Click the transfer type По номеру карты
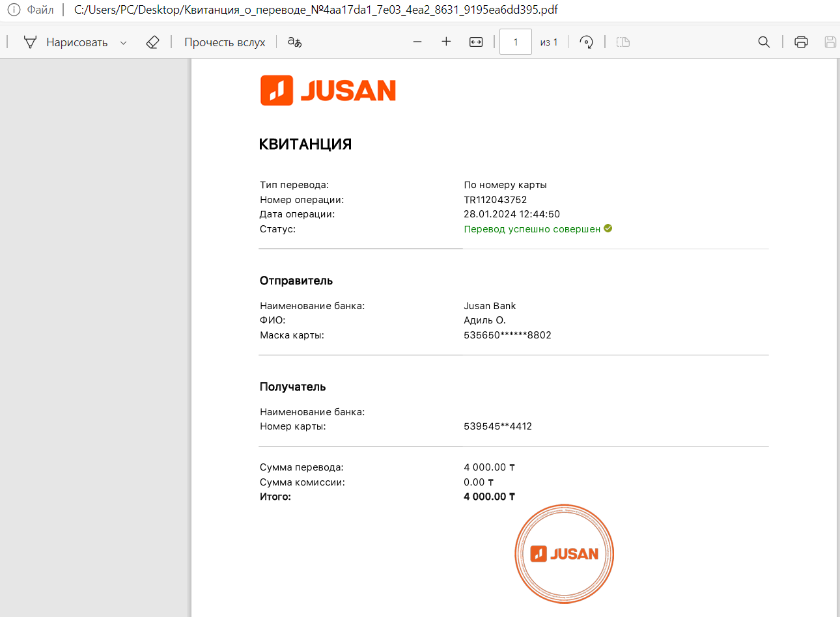840x617 pixels. pyautogui.click(x=505, y=185)
